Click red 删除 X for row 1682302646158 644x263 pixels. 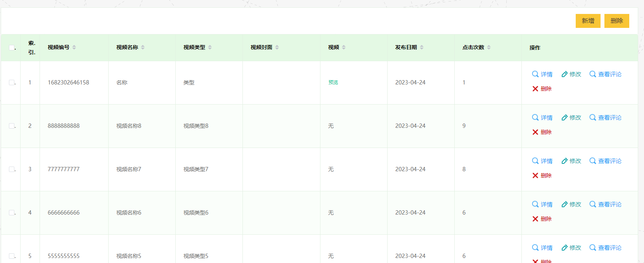542,89
